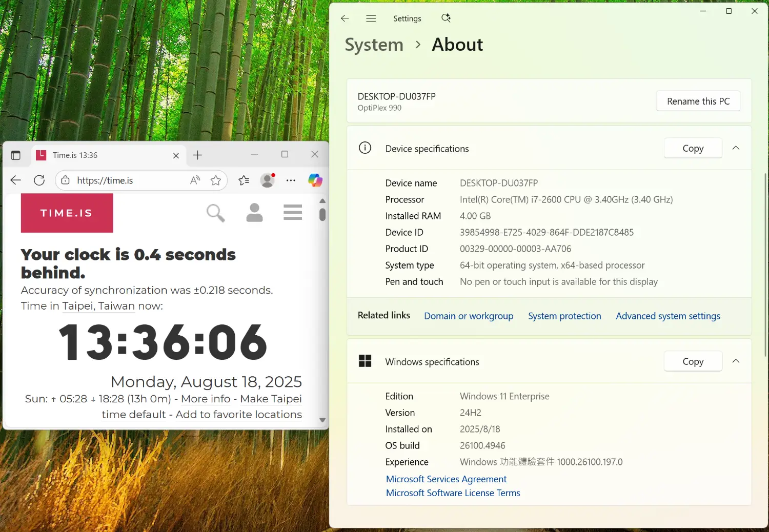
Task: Open More info link on Time.is
Action: click(x=206, y=399)
